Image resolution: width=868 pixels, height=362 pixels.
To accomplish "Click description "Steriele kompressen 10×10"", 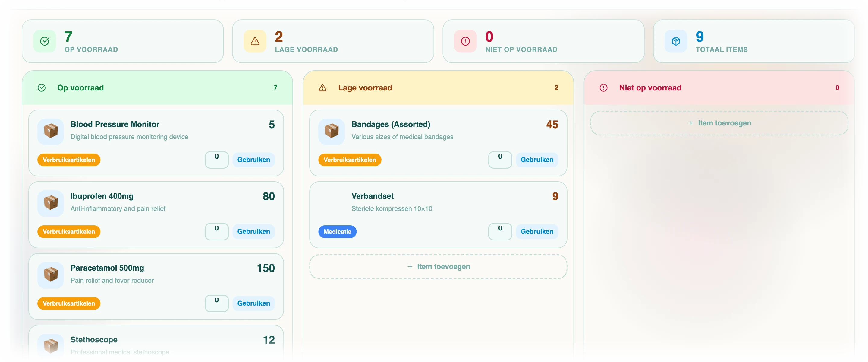I will tap(392, 208).
